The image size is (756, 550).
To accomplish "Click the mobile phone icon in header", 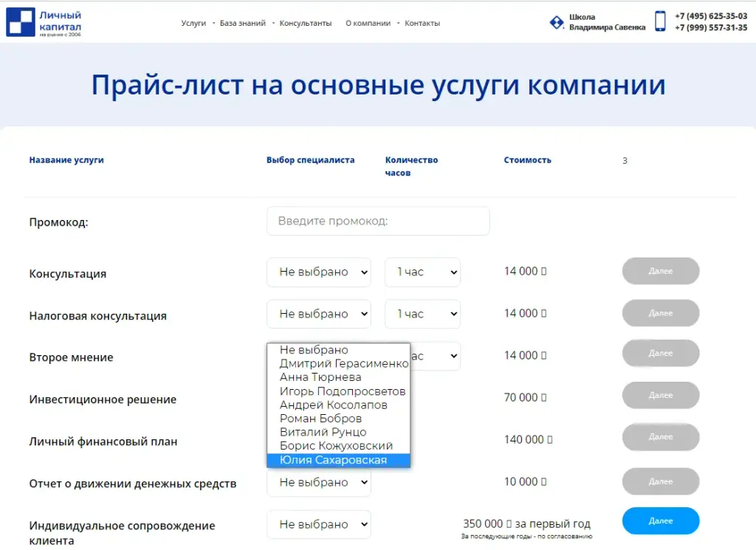I will (660, 21).
